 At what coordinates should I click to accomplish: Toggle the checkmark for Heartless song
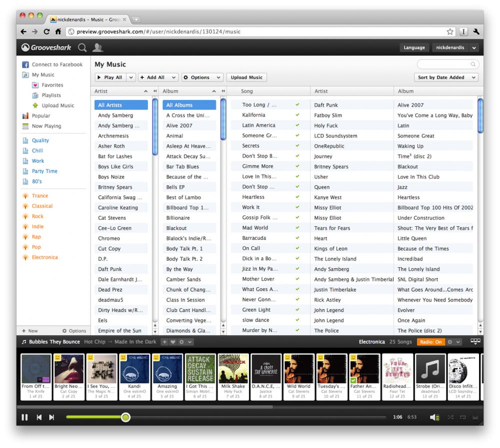tap(297, 197)
